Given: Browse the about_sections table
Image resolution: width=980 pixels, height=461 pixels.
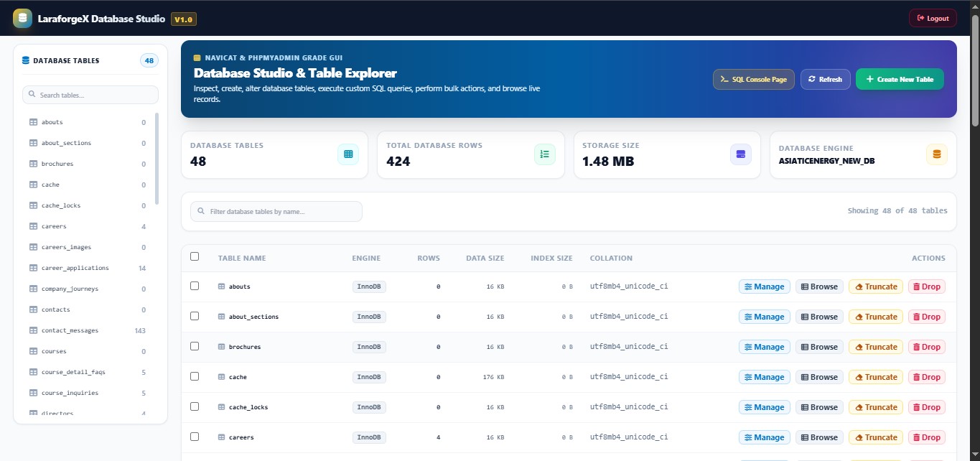Looking at the screenshot, I should pos(819,317).
